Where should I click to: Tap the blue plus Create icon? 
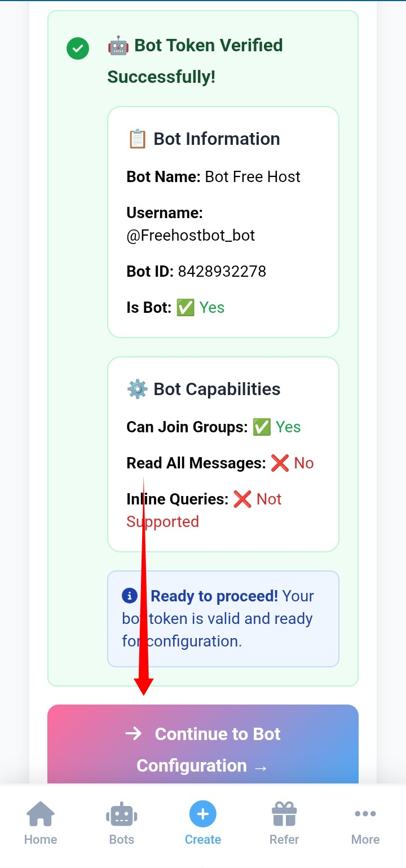203,814
